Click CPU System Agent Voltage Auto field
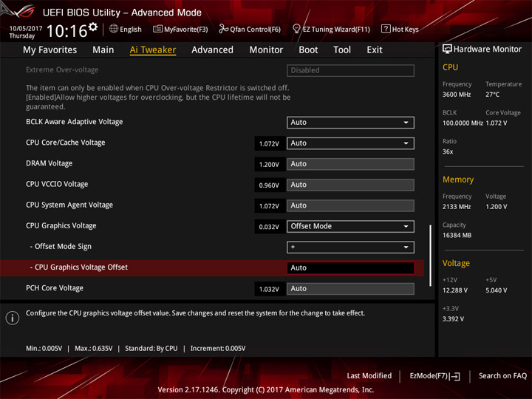 350,205
